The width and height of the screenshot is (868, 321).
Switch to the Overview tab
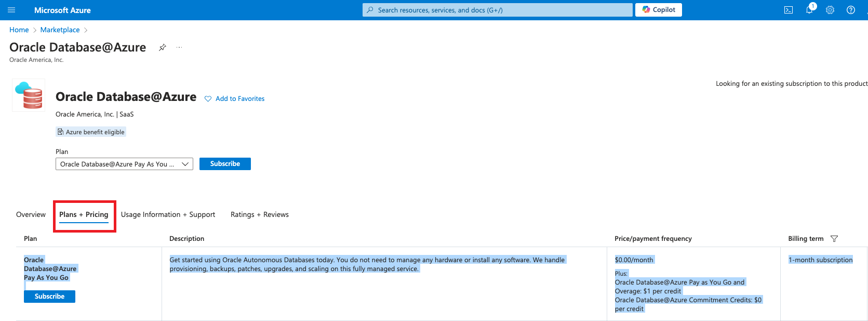[31, 214]
